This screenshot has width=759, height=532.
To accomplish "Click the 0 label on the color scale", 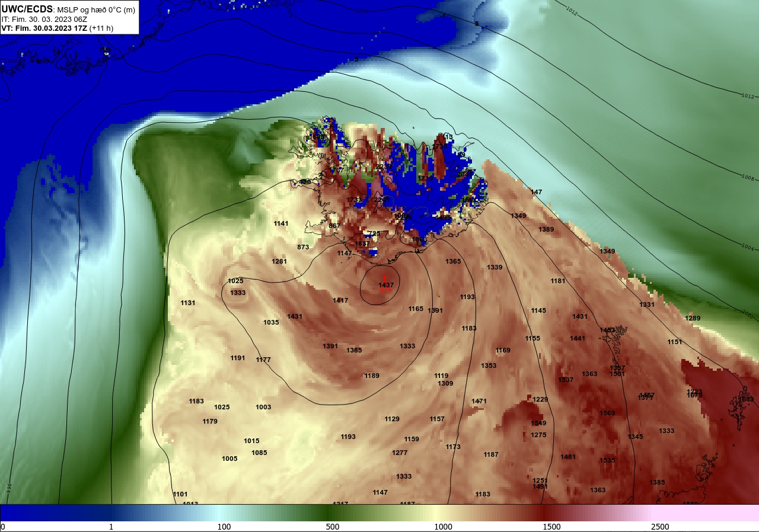I will (x=3, y=527).
